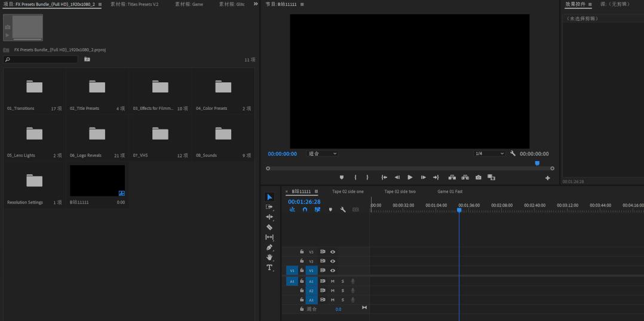
Task: Open the 06_Logo Reveals folder
Action: tap(97, 134)
